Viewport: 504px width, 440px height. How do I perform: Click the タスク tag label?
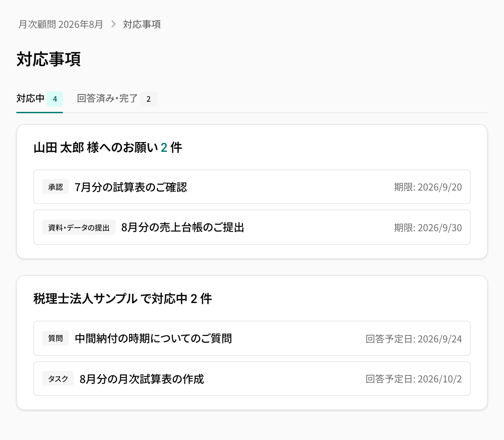[x=58, y=379]
